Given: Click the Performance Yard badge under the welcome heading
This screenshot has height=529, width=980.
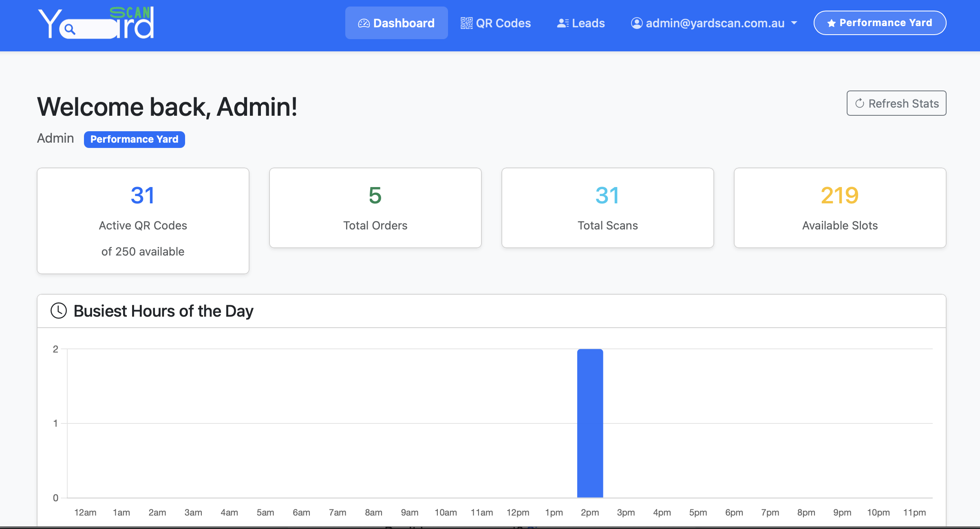Looking at the screenshot, I should [x=134, y=139].
